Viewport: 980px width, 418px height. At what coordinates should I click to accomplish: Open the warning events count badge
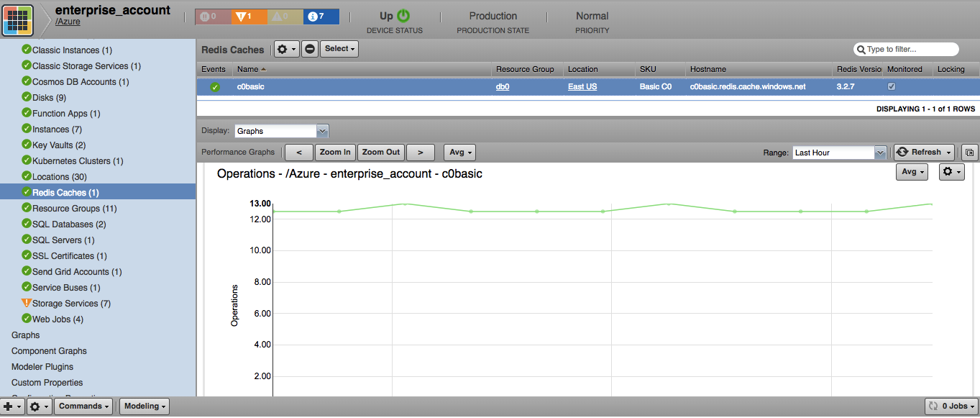click(285, 16)
